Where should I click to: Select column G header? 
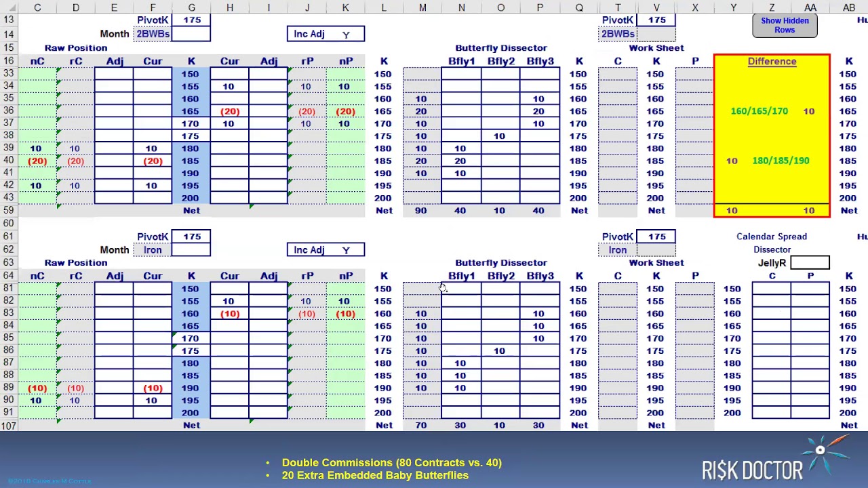[x=191, y=7]
